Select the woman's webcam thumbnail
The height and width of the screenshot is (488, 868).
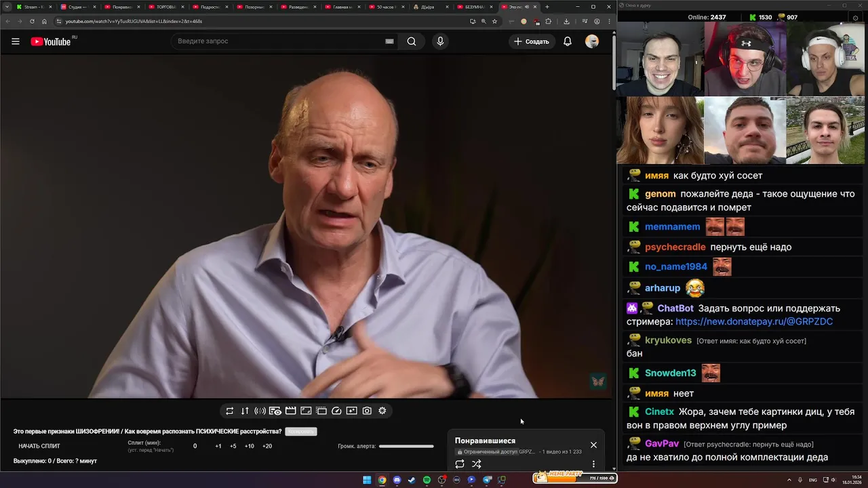pyautogui.click(x=660, y=130)
